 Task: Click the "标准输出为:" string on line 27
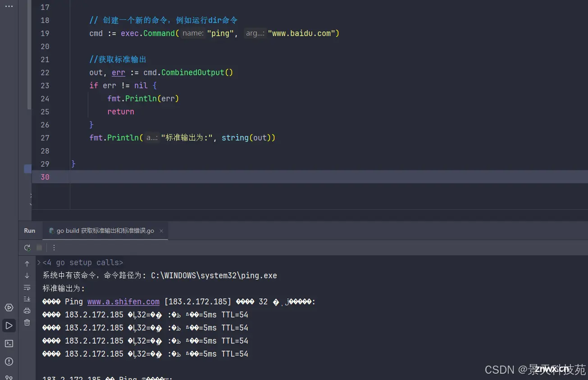pyautogui.click(x=187, y=138)
